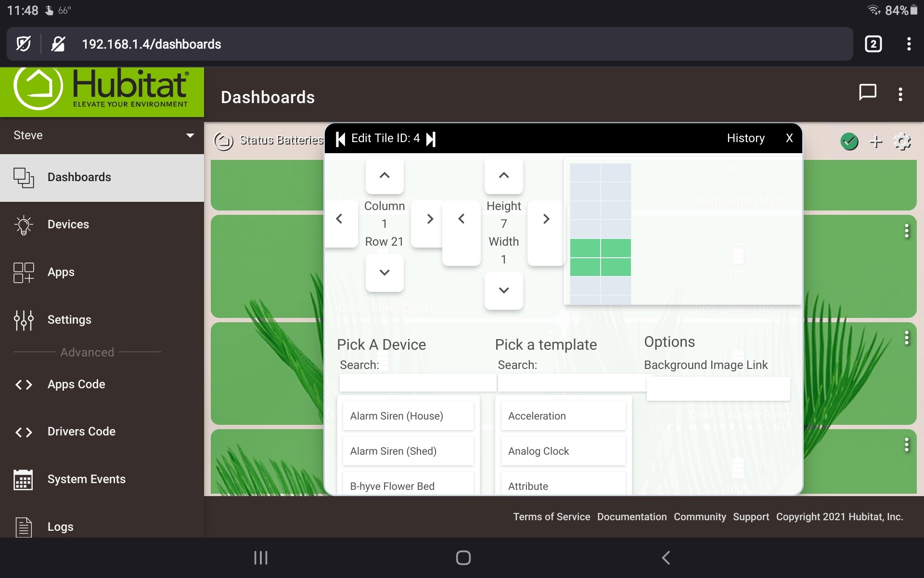Focus the template search field
Viewport: 924px width, 578px height.
coord(572,383)
